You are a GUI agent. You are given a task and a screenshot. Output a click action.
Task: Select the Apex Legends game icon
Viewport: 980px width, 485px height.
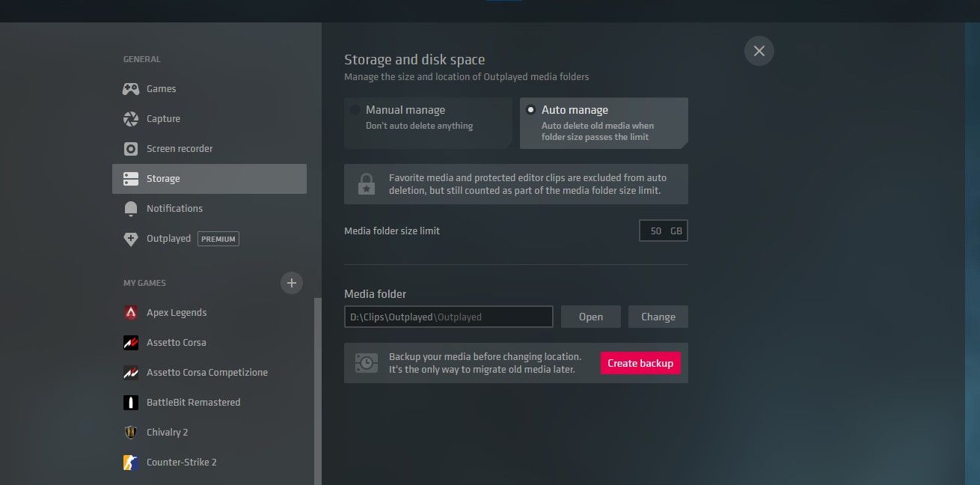[131, 312]
